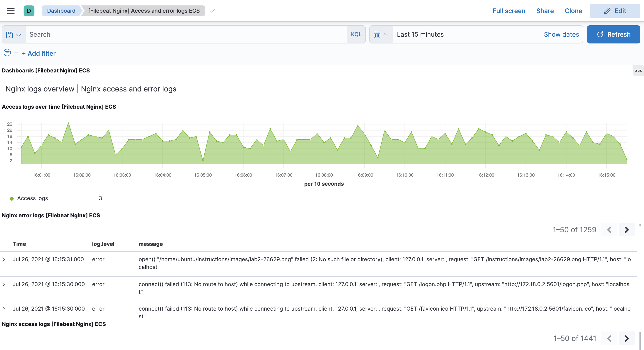This screenshot has height=350, width=644.
Task: Expand the logon.php error log row
Action: click(x=4, y=284)
